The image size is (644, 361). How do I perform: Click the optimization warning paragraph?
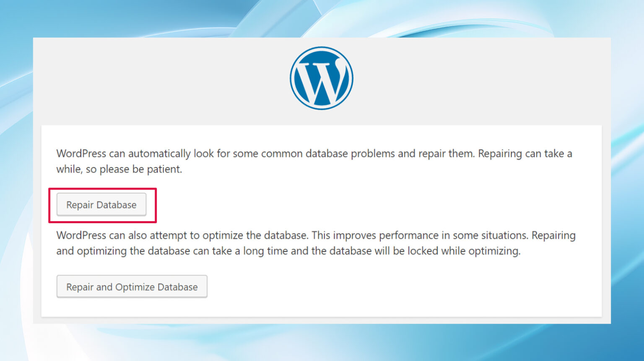pyautogui.click(x=314, y=243)
